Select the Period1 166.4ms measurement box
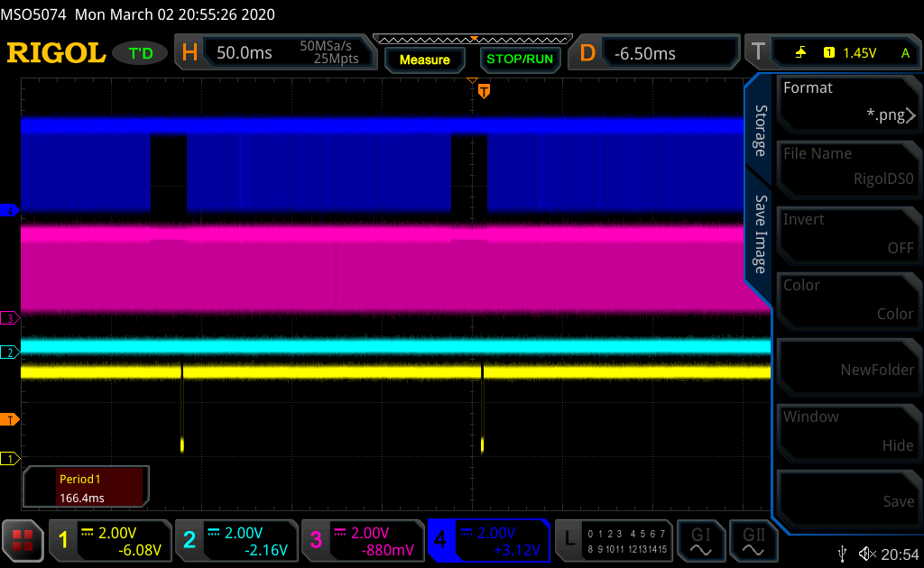924x568 pixels. pos(86,488)
